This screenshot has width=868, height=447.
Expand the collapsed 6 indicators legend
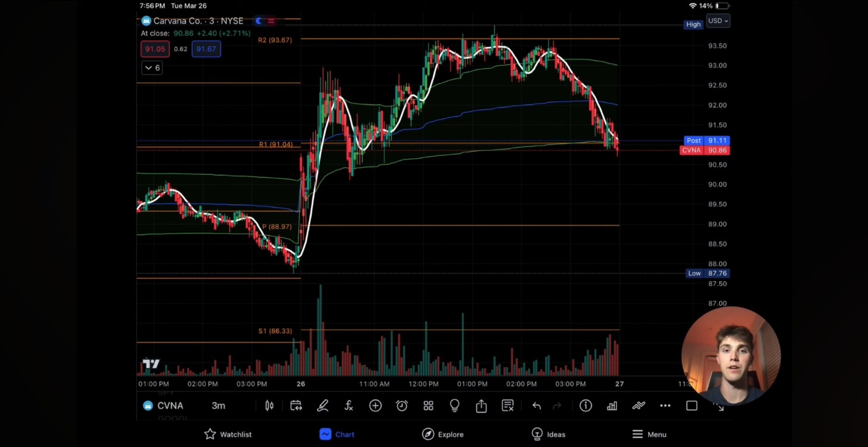(x=152, y=68)
